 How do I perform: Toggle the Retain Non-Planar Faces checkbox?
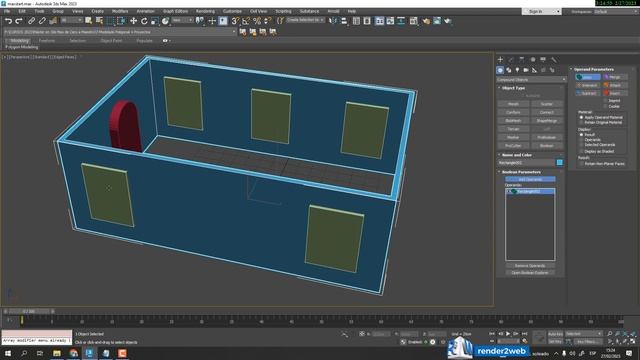582,164
